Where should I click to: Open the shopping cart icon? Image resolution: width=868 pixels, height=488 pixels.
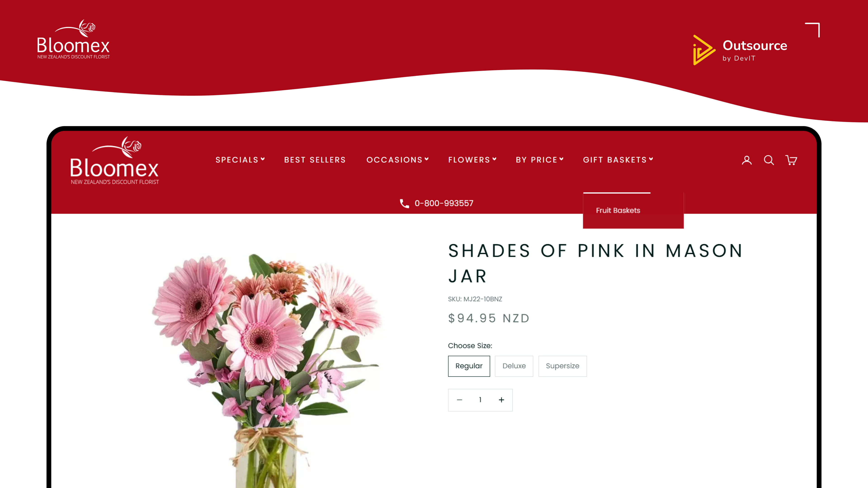[791, 160]
